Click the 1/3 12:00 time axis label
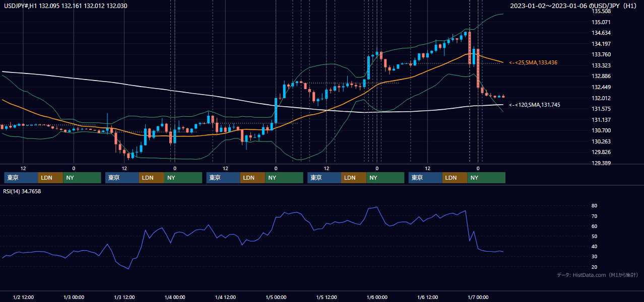The height and width of the screenshot is (302, 644). pos(124,297)
